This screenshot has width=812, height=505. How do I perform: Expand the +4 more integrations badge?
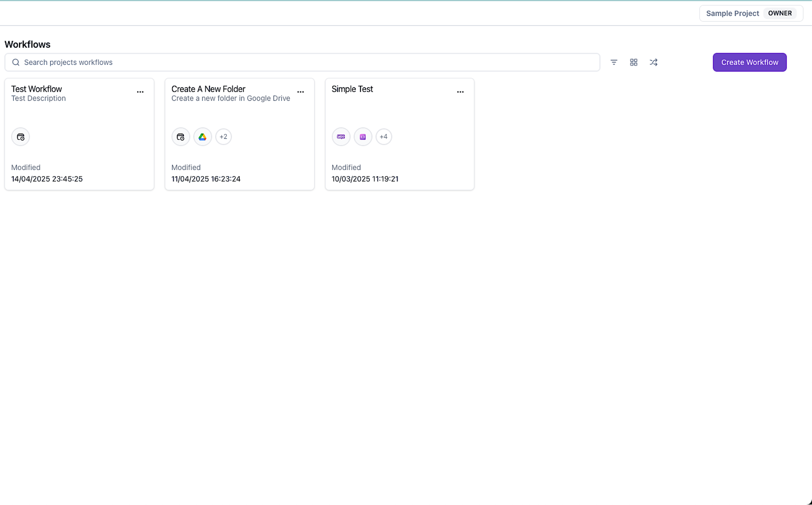pyautogui.click(x=384, y=137)
